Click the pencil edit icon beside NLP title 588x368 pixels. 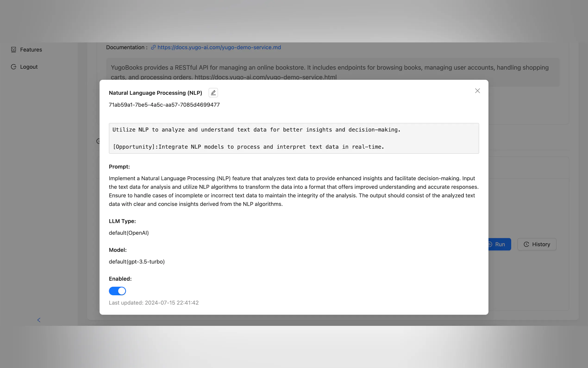point(213,93)
